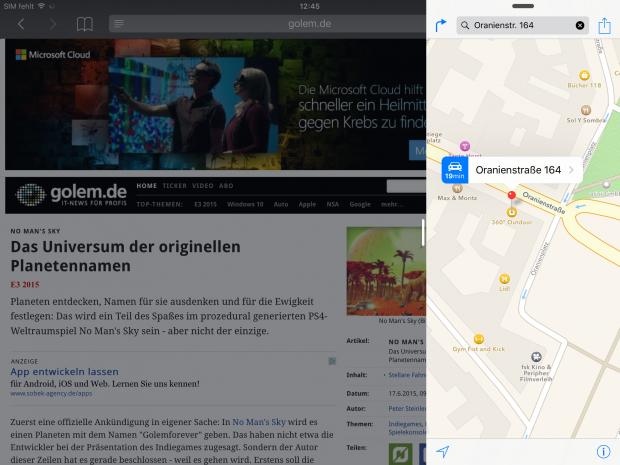Share the article via the green share icon
The image size is (620, 465).
(401, 454)
